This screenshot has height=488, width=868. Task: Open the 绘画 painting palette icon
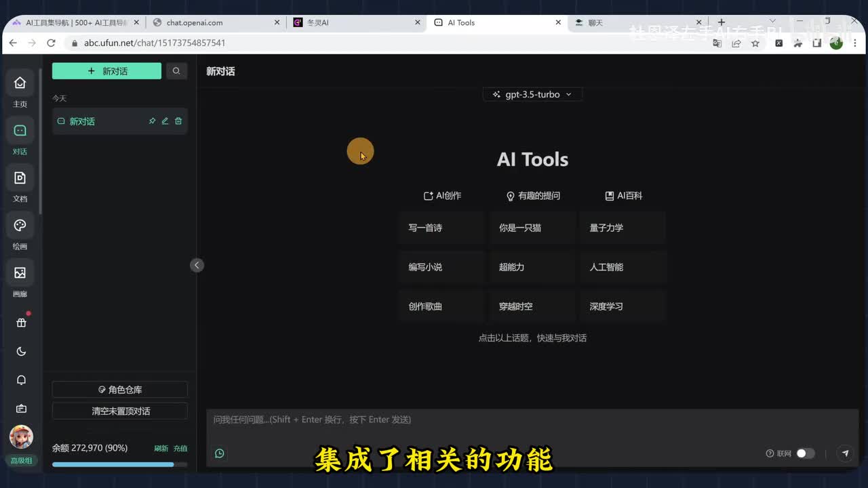20,226
